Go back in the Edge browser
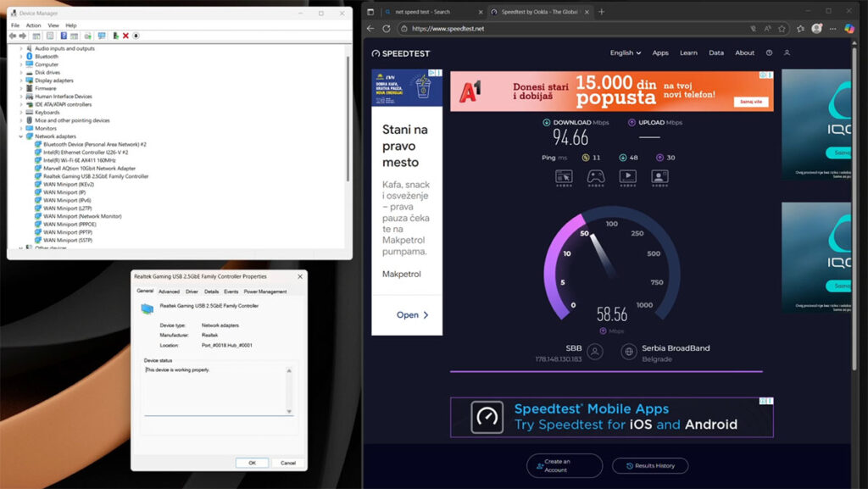 [370, 29]
